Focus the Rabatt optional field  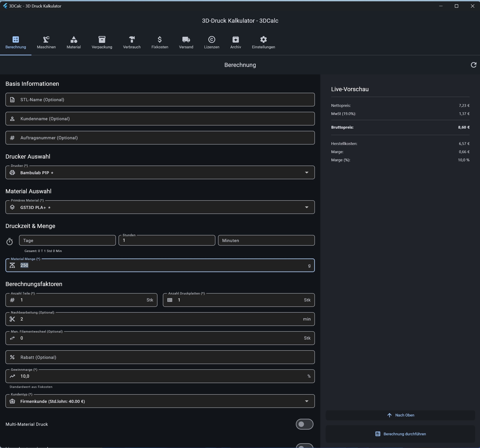point(160,357)
